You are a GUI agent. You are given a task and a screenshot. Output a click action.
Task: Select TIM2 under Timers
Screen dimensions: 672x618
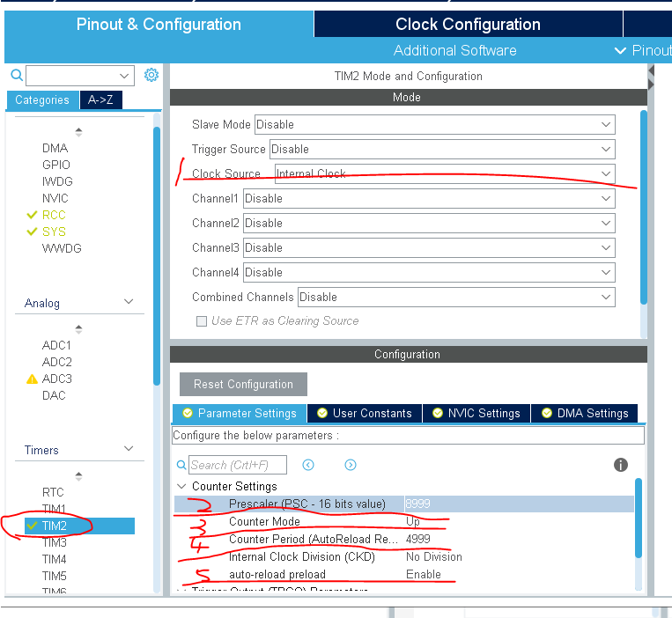click(x=80, y=526)
